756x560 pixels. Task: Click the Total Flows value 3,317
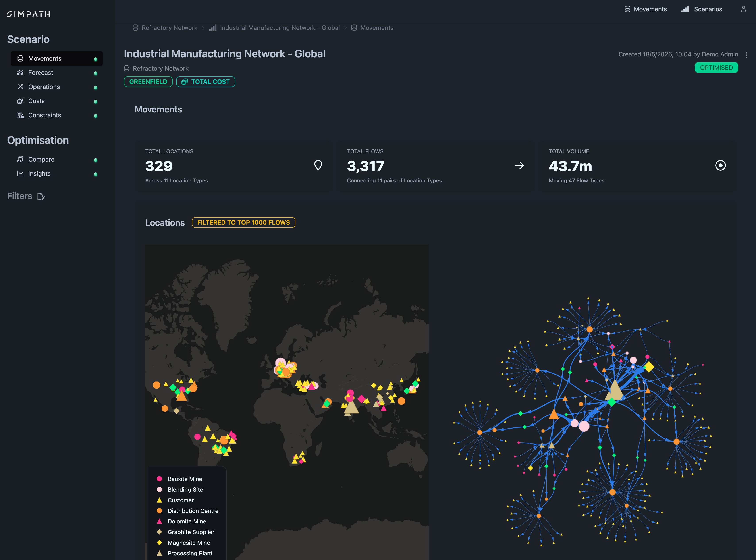coord(366,166)
